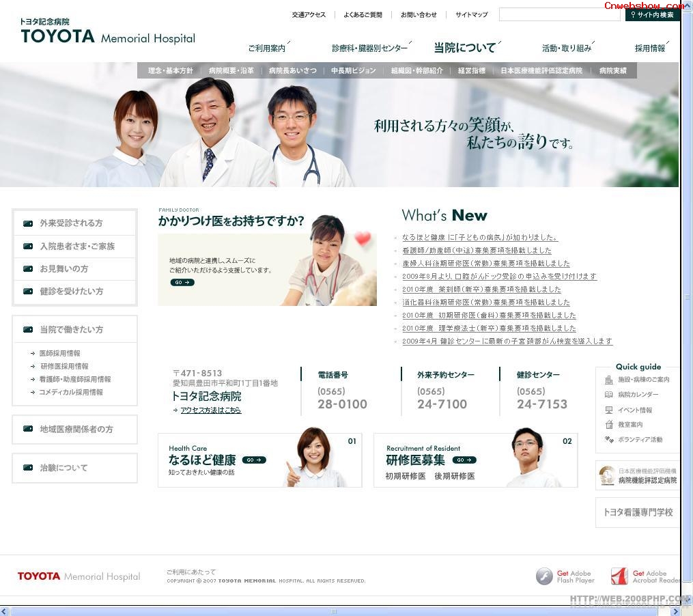
Task: Click classroom icon for 教室案内
Action: coord(609,425)
